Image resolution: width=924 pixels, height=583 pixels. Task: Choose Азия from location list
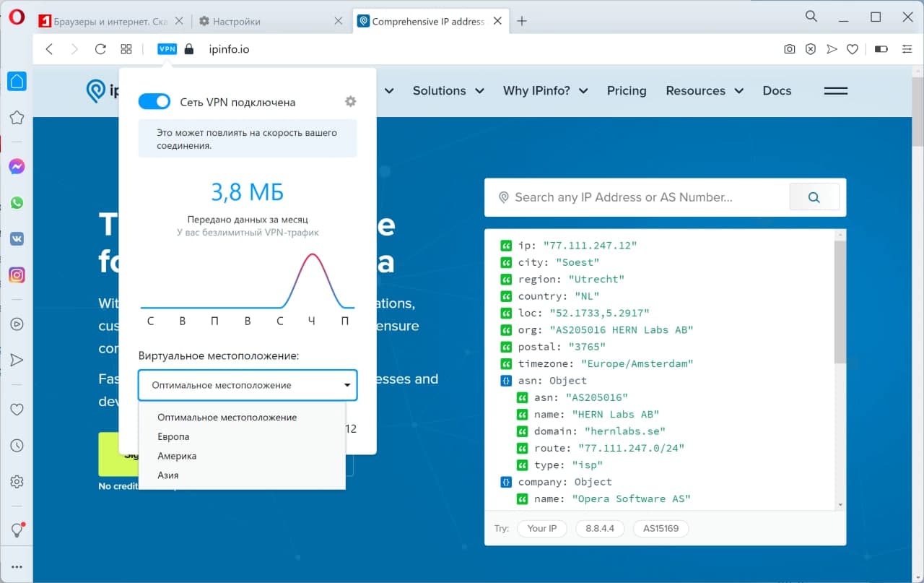coord(168,475)
